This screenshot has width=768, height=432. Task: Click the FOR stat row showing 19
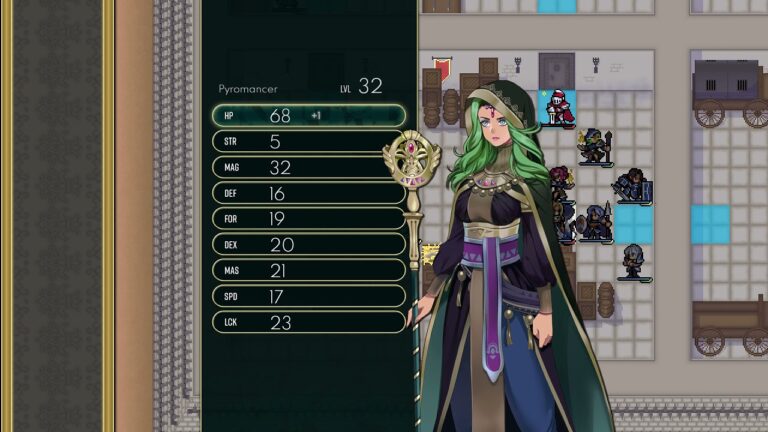click(309, 219)
